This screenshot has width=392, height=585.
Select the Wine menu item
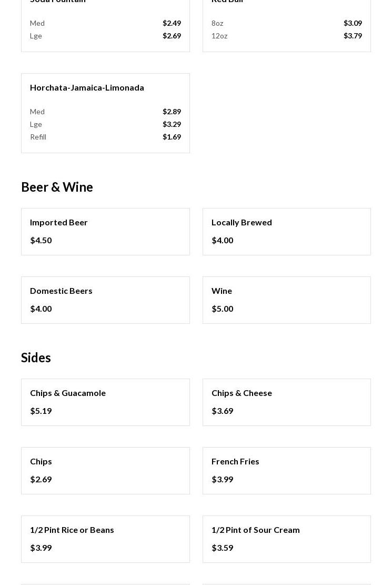286,300
